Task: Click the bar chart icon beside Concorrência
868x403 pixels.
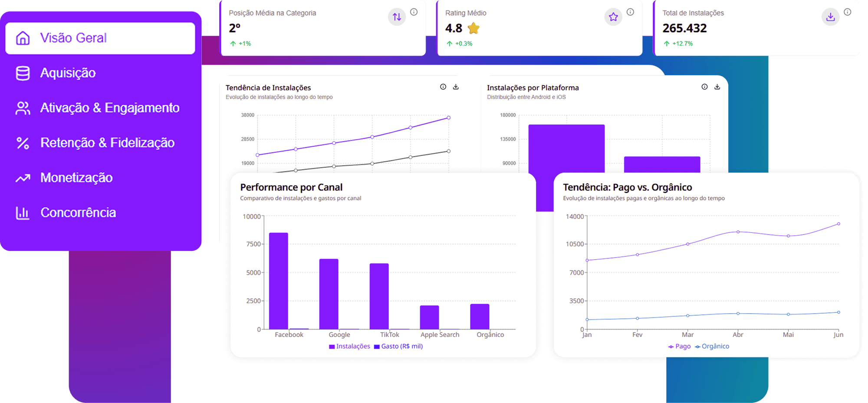Action: [x=23, y=213]
